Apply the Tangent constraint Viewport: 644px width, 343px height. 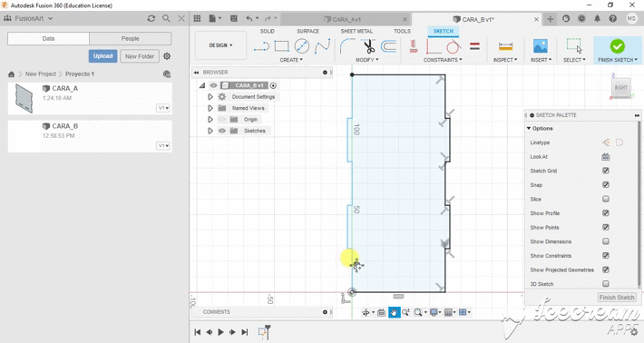454,46
